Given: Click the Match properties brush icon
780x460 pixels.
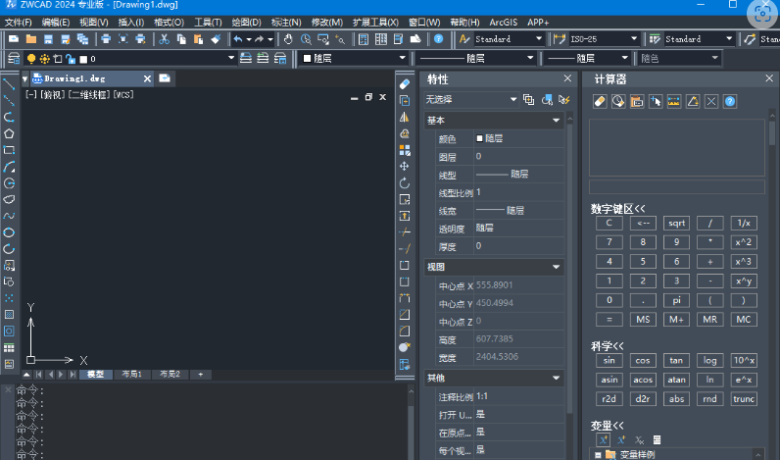Looking at the screenshot, I should 215,39.
